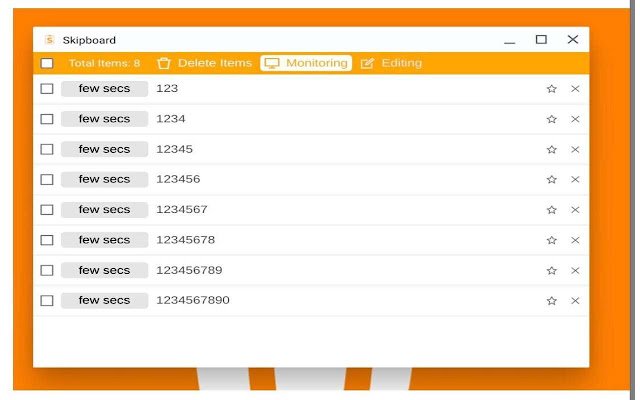Click the few secs tag on row 1234567890
Viewport: 640px width, 400px height.
click(x=104, y=301)
